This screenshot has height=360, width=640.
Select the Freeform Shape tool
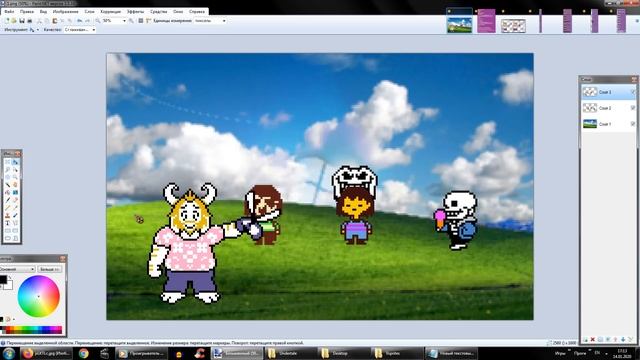pos(15,238)
